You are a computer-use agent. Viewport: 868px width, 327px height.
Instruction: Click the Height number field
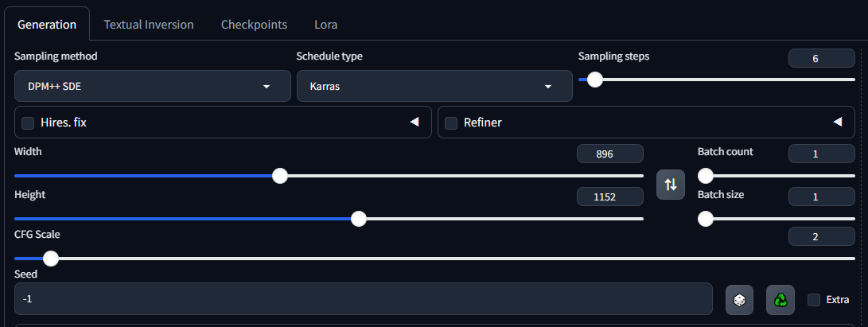pos(609,197)
